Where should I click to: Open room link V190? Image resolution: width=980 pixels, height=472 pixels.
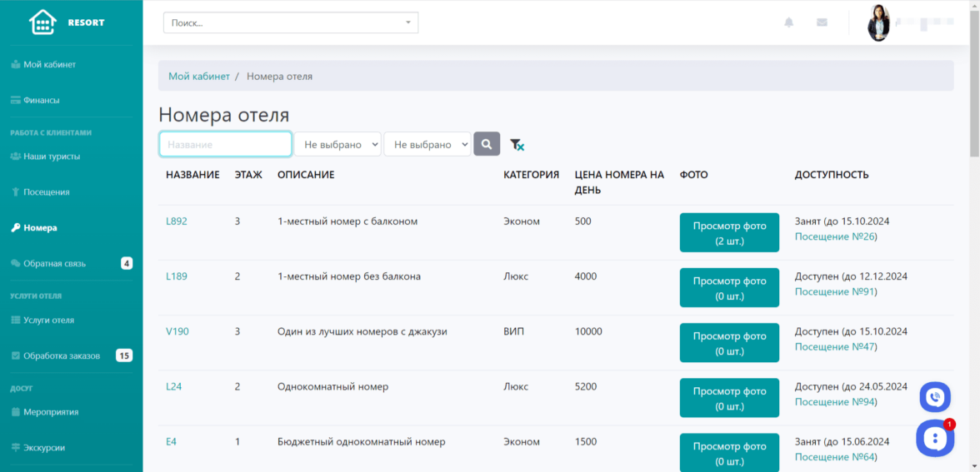[177, 331]
